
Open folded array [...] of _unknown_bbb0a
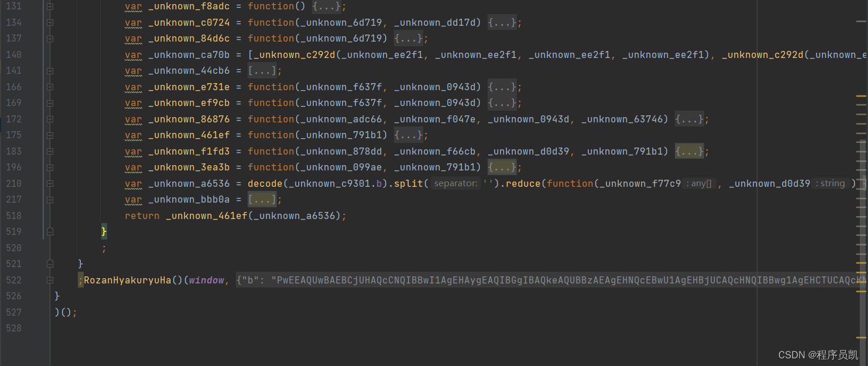tap(262, 200)
